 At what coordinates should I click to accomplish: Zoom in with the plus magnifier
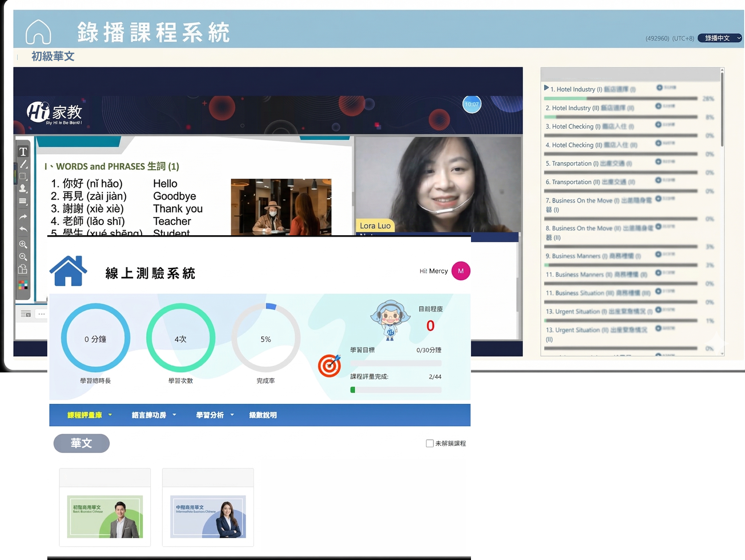click(x=23, y=244)
